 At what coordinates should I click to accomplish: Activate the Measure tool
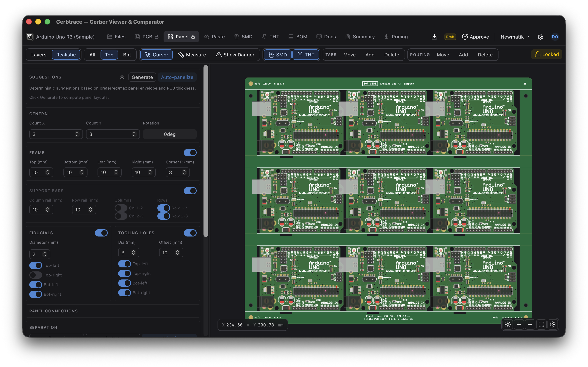192,55
